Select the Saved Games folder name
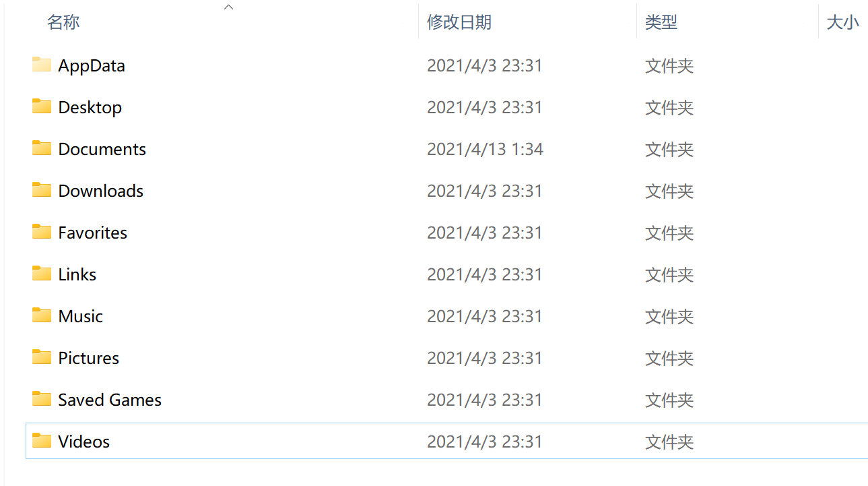868x486 pixels. point(110,400)
